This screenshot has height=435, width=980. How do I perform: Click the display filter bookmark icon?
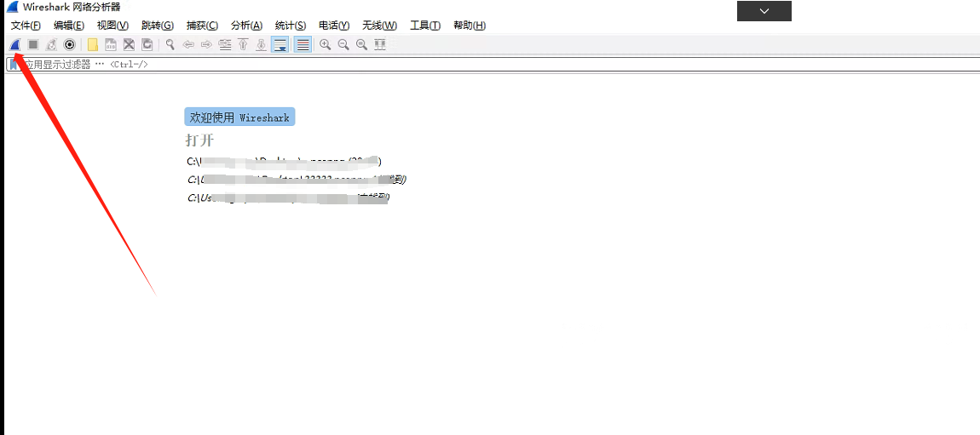coord(13,65)
